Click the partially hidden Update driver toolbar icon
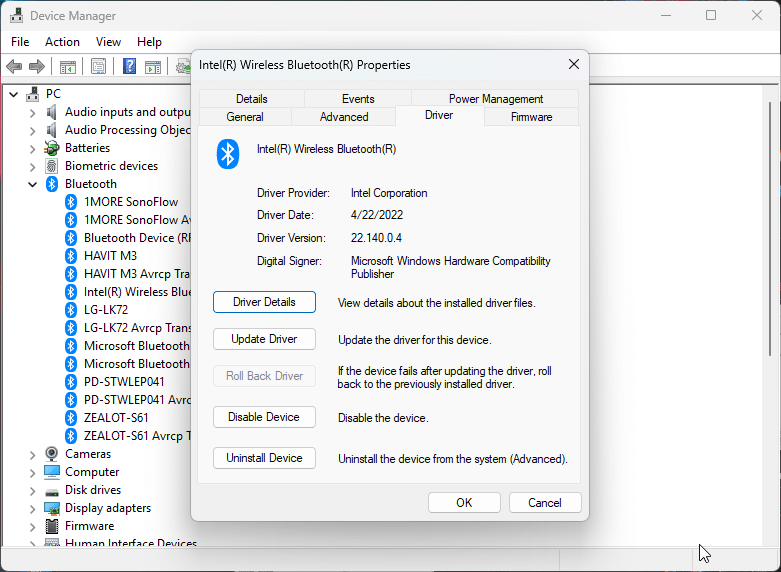This screenshot has width=781, height=572. pos(184,66)
